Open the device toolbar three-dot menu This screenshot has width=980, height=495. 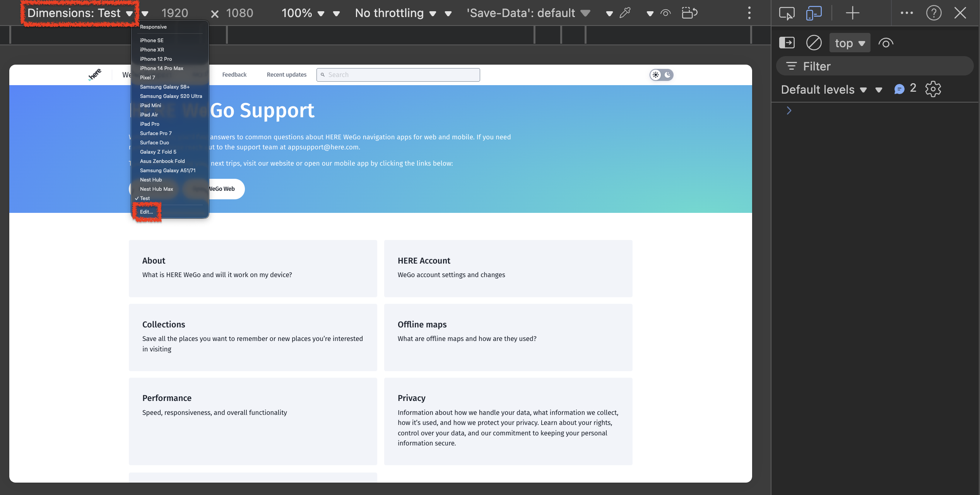coord(749,13)
